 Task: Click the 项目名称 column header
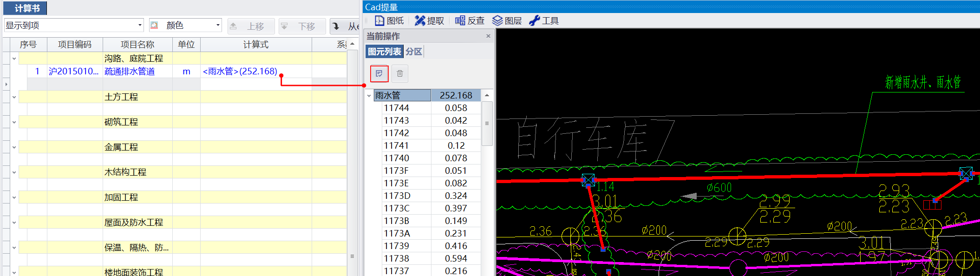click(137, 45)
